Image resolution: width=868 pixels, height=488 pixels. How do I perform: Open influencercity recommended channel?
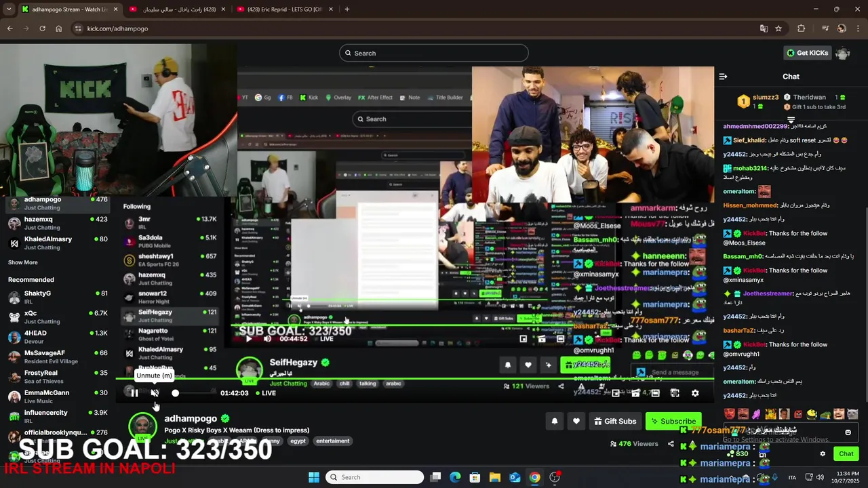[x=57, y=416]
